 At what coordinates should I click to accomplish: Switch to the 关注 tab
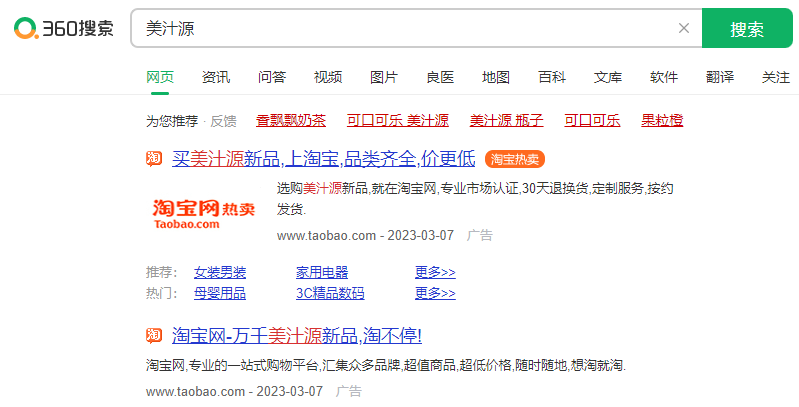(776, 77)
